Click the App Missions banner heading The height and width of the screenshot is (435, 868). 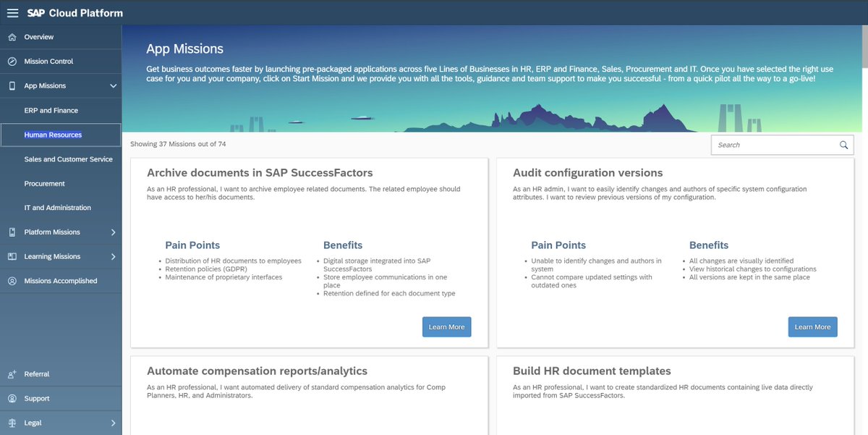click(x=184, y=49)
